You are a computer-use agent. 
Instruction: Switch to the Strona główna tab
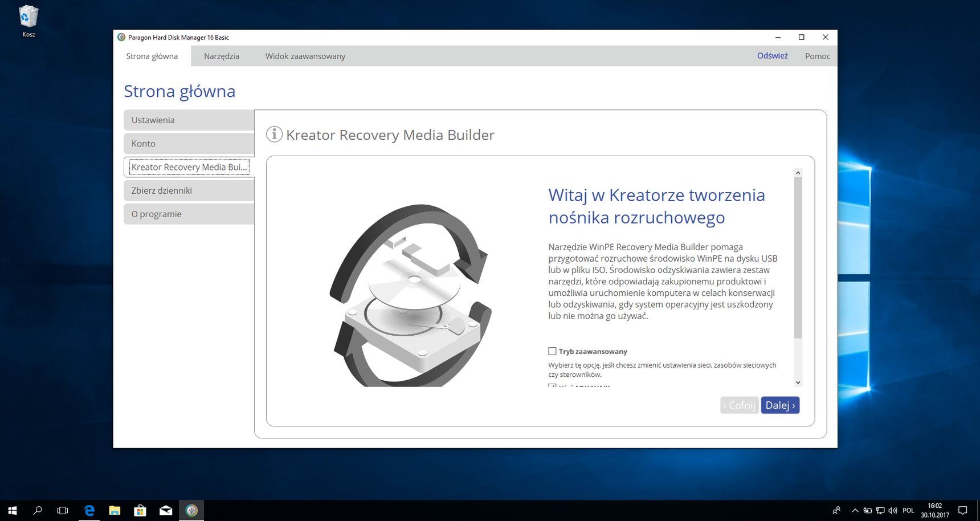coord(152,56)
